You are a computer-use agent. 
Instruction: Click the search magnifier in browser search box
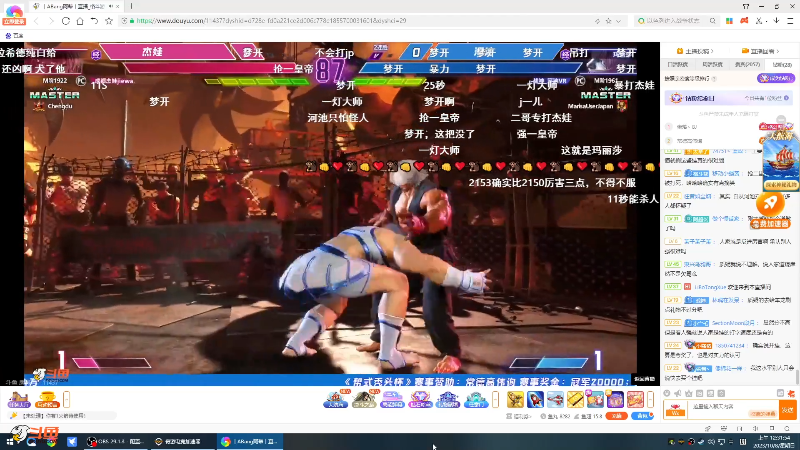coord(713,21)
